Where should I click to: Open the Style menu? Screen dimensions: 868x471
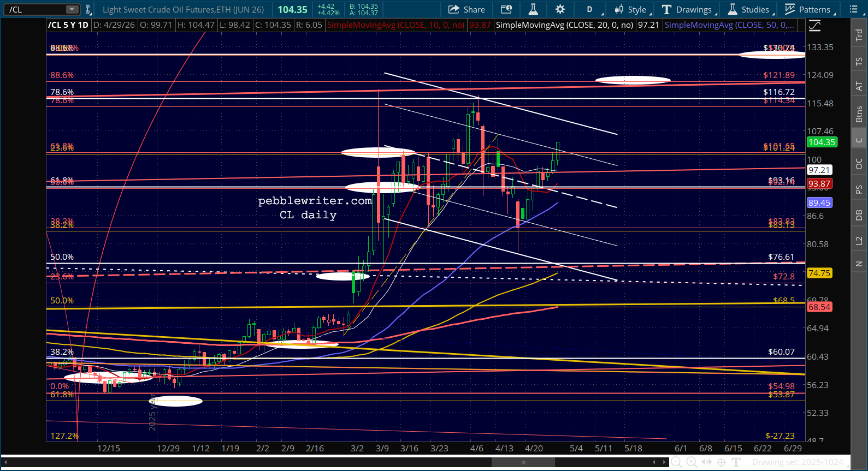(x=632, y=9)
